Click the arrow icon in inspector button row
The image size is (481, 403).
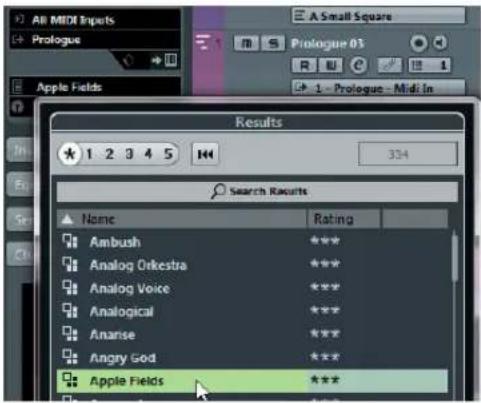coord(156,60)
